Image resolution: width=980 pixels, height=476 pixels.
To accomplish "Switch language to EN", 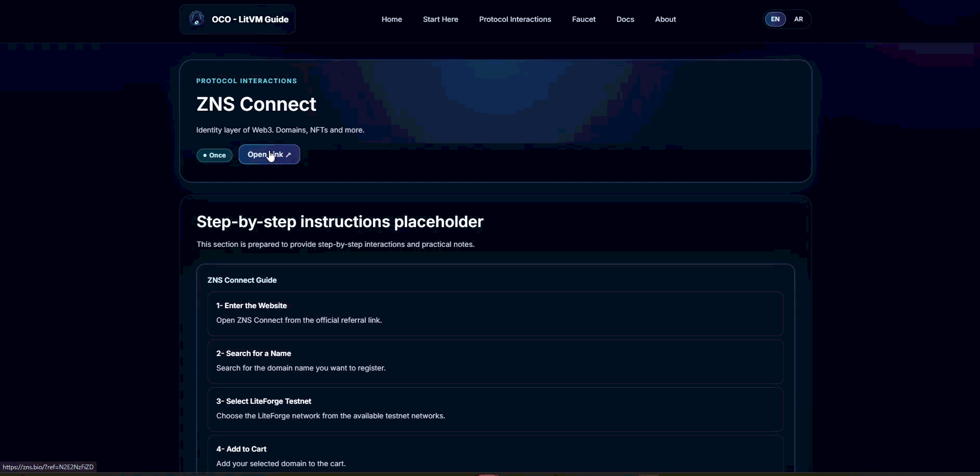I will [x=776, y=19].
